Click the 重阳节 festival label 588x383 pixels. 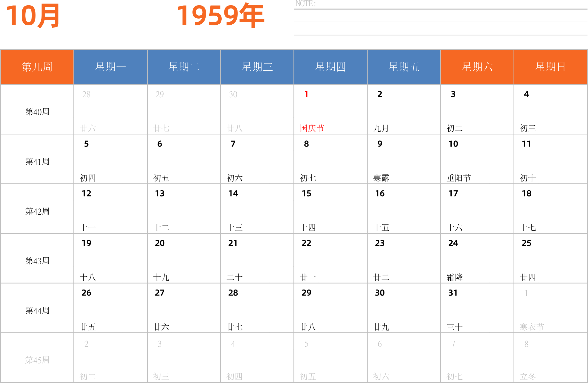click(458, 178)
